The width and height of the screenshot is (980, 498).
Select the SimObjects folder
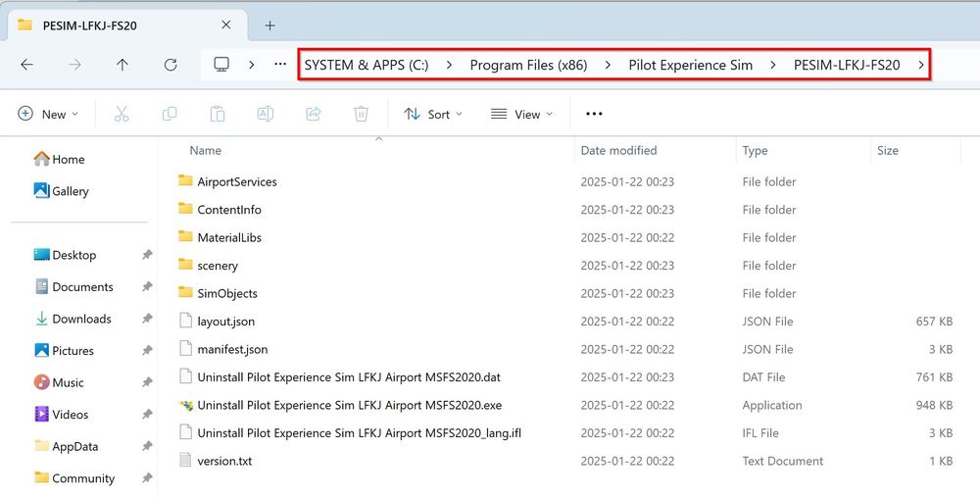click(227, 294)
